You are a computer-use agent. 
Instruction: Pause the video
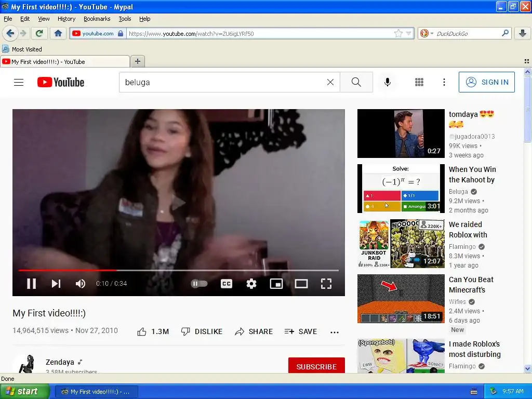(x=31, y=283)
